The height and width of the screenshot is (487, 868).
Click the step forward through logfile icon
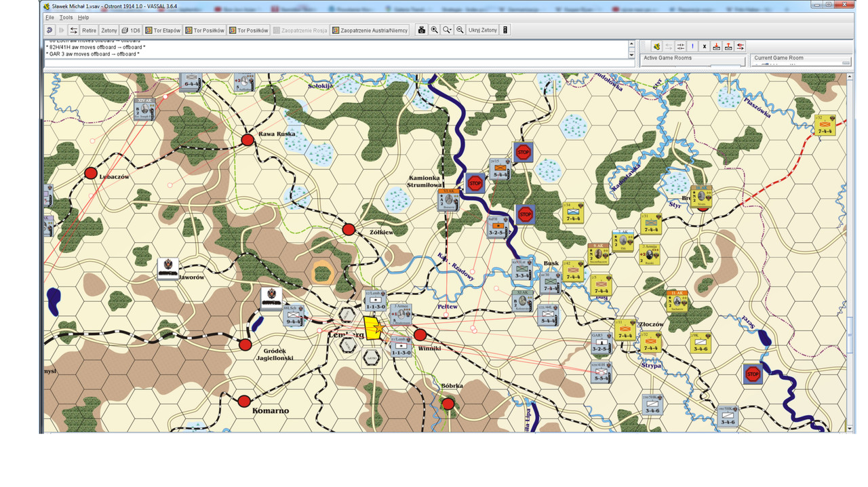pos(61,30)
